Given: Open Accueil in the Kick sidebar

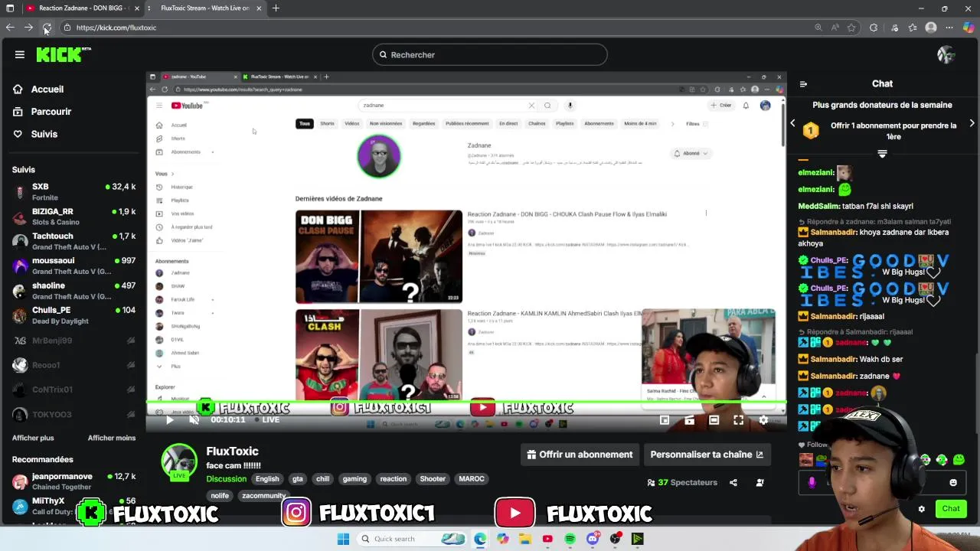Looking at the screenshot, I should [38, 90].
